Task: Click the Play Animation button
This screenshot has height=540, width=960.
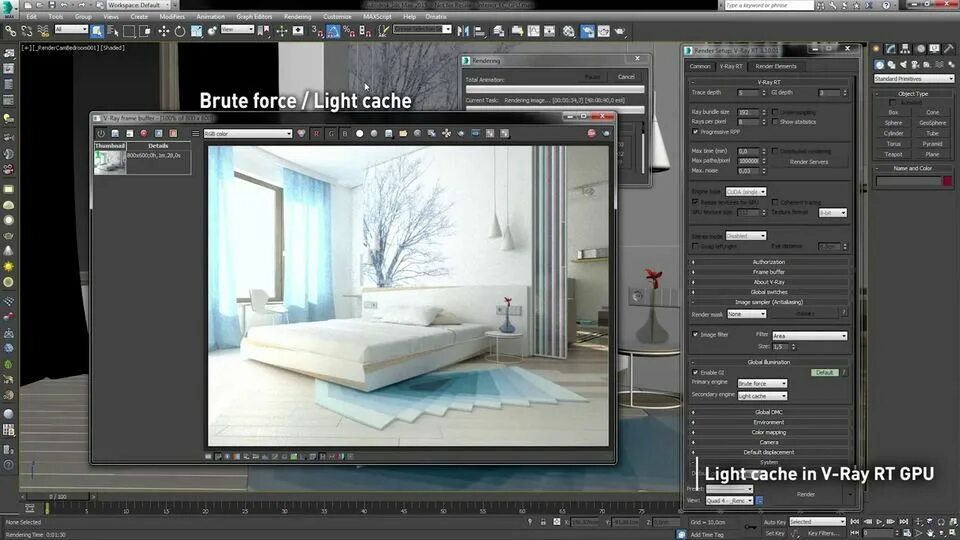Action: point(879,522)
